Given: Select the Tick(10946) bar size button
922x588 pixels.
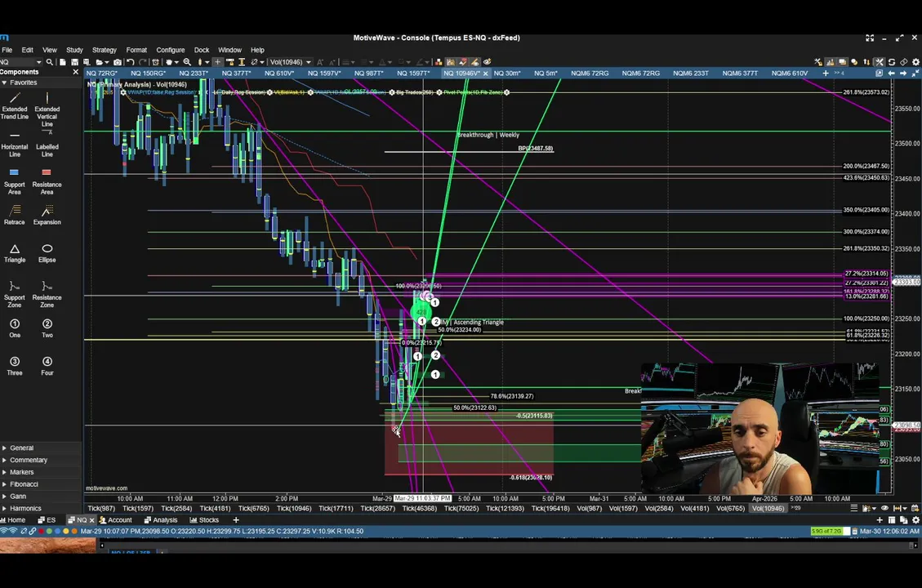Looking at the screenshot, I should [294, 508].
